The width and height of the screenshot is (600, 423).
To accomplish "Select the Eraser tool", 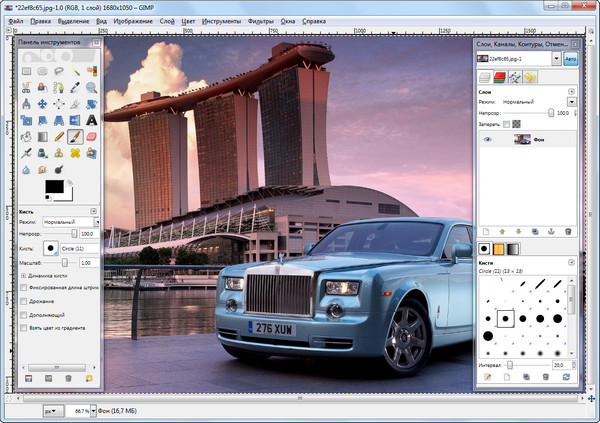I will [x=91, y=136].
